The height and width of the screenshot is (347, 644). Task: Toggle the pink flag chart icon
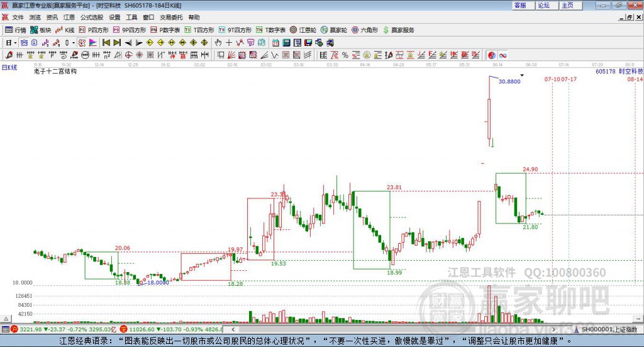(x=93, y=43)
